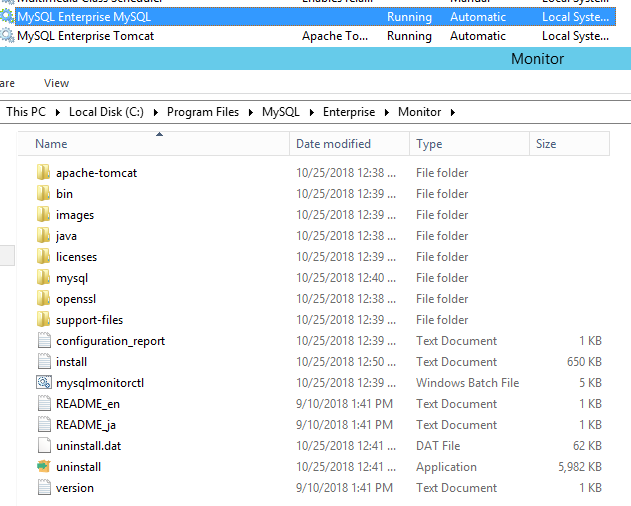631x506 pixels.
Task: Click the Monitor window title
Action: tap(537, 59)
